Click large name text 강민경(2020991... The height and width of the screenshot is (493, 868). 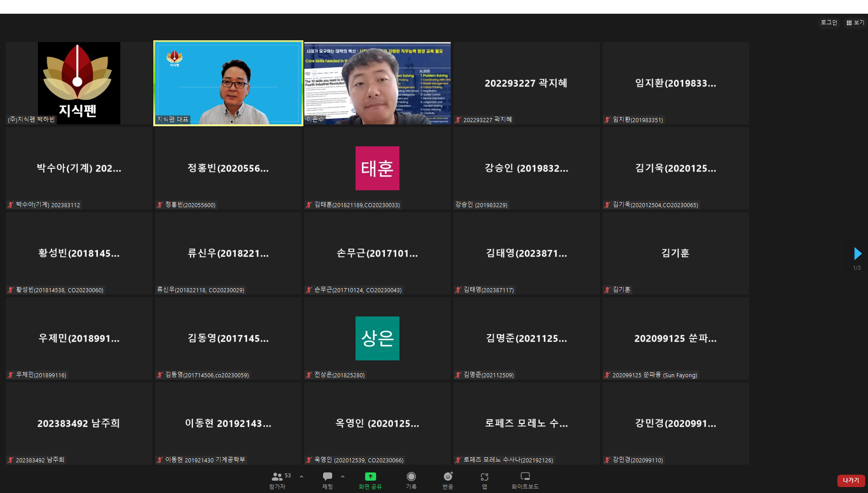(x=675, y=423)
